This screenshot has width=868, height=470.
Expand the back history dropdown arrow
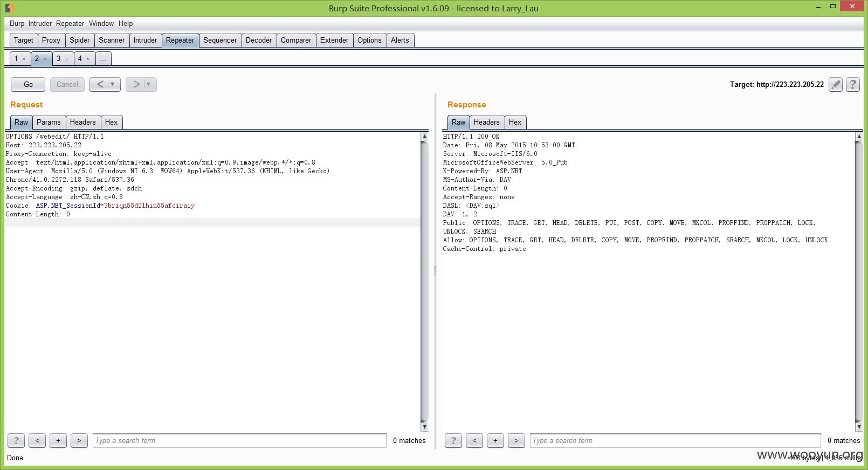[113, 84]
